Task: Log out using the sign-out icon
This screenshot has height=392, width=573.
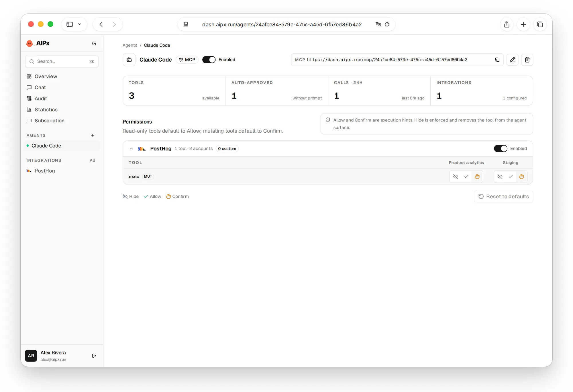Action: coord(94,356)
